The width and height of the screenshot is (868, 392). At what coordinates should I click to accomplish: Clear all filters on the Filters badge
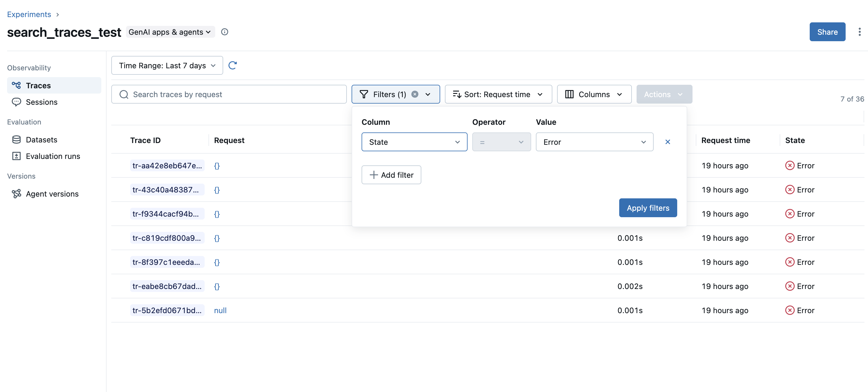pyautogui.click(x=415, y=94)
